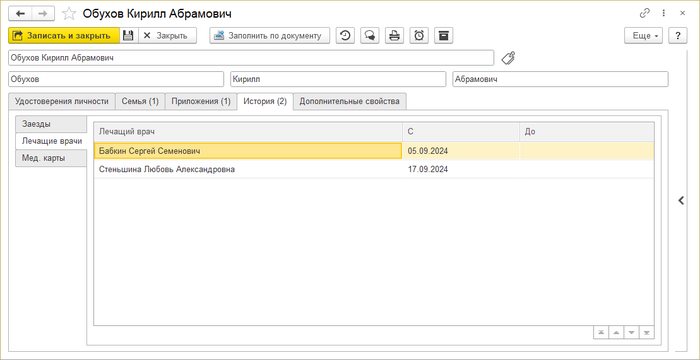Click the tag icon beside full name
Screen dimensions: 700x360
(508, 58)
